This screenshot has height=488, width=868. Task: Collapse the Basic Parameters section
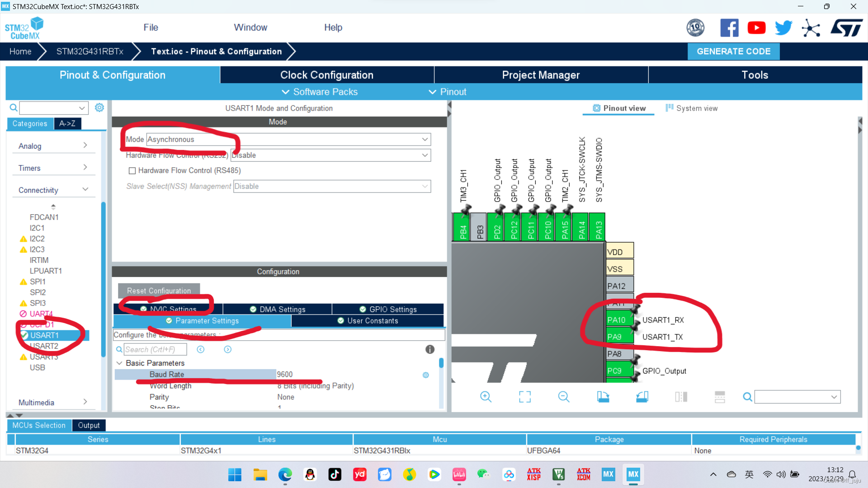tap(119, 363)
